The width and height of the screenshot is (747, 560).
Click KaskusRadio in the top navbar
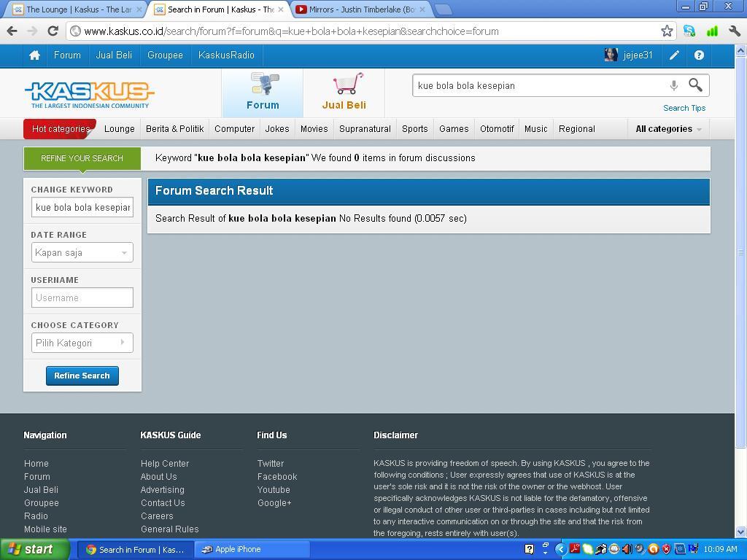click(x=226, y=55)
